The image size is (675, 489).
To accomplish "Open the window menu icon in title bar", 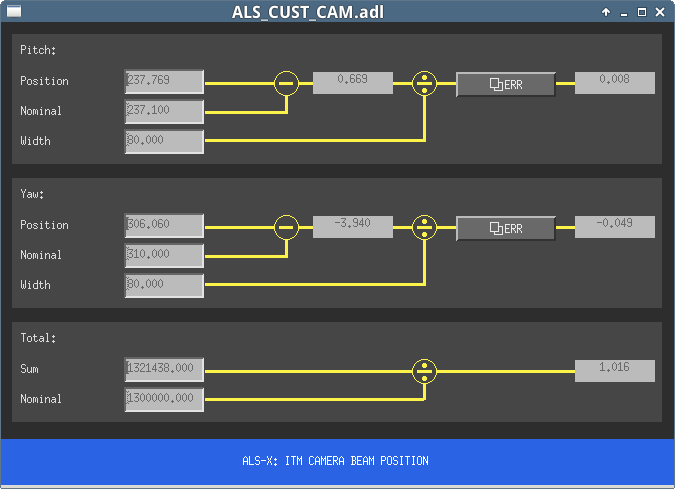I will pyautogui.click(x=14, y=11).
